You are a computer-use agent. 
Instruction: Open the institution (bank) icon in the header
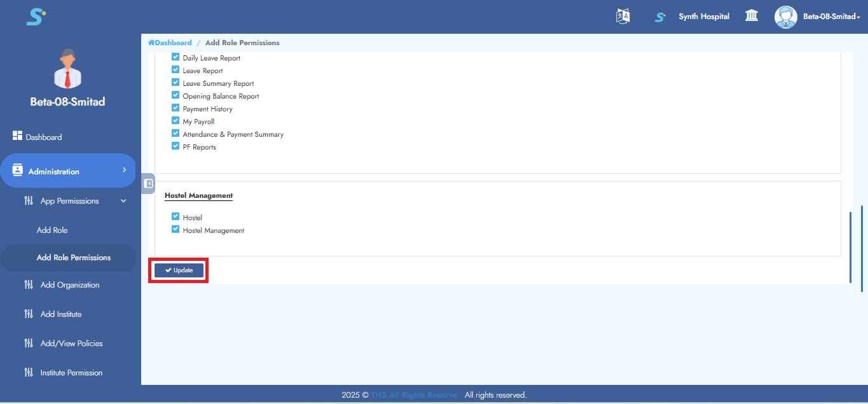[751, 15]
